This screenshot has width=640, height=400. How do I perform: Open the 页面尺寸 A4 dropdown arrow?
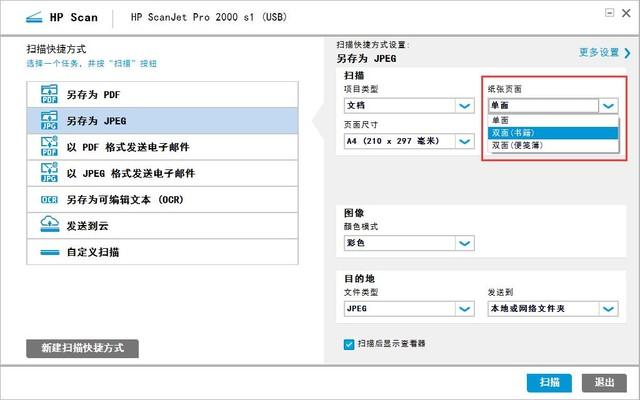pos(464,141)
